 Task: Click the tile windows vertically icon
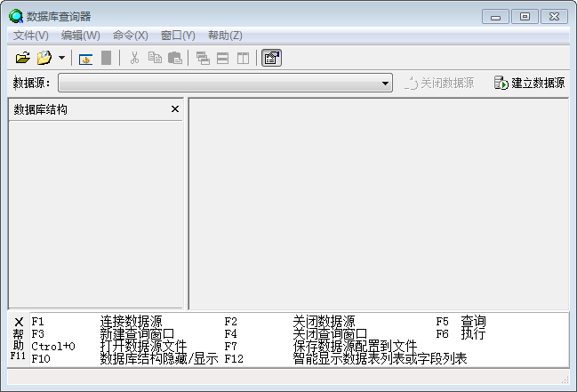click(x=243, y=59)
